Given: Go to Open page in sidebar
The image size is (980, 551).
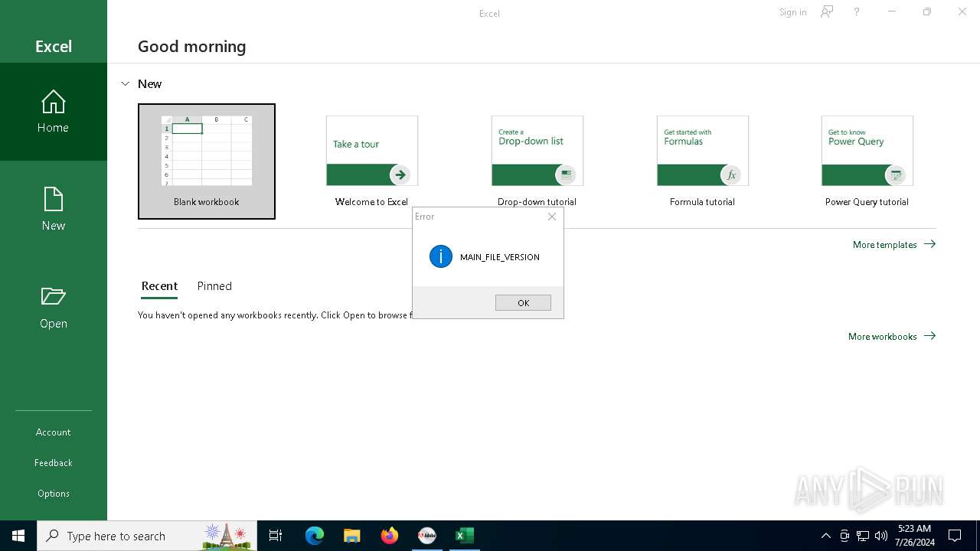Looking at the screenshot, I should (54, 308).
